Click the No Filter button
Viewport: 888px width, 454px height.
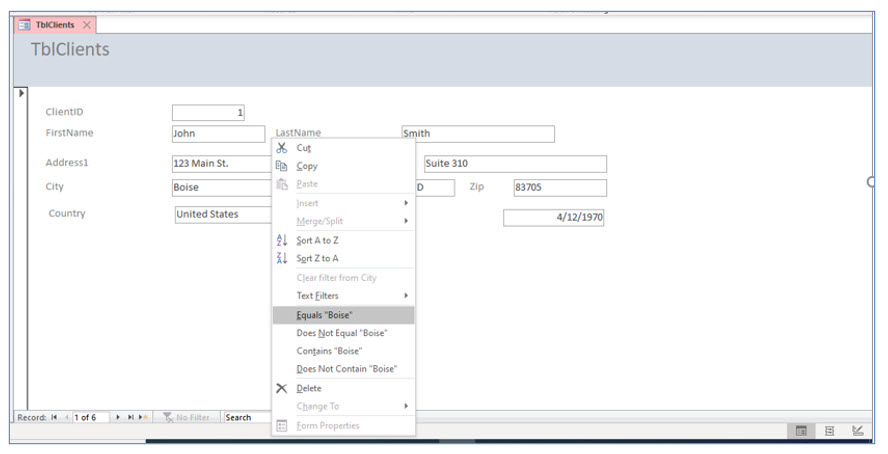(186, 417)
